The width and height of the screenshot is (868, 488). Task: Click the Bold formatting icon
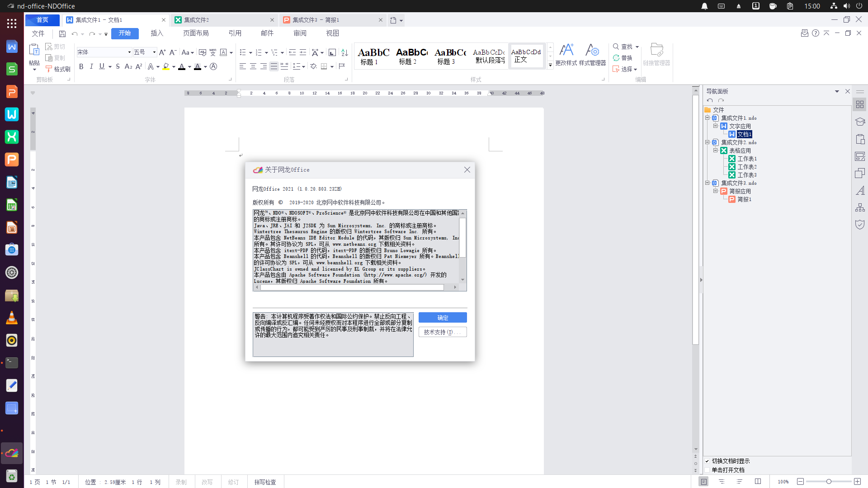pyautogui.click(x=81, y=66)
